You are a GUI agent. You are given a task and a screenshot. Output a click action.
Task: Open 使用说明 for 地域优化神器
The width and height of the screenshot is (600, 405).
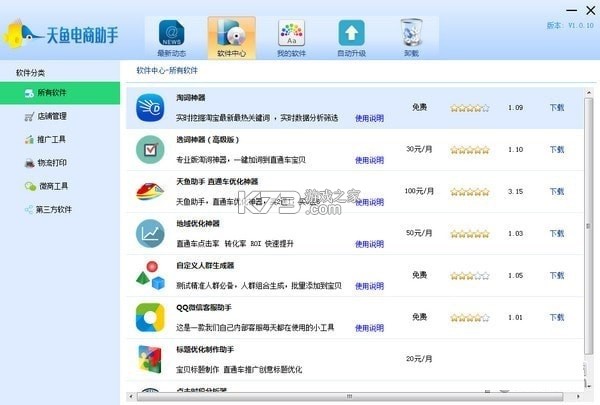click(x=369, y=244)
